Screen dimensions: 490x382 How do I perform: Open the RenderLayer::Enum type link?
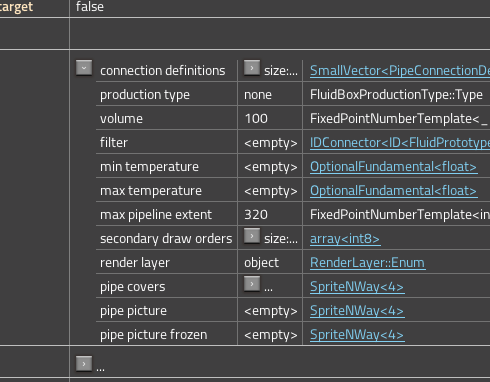tap(367, 263)
